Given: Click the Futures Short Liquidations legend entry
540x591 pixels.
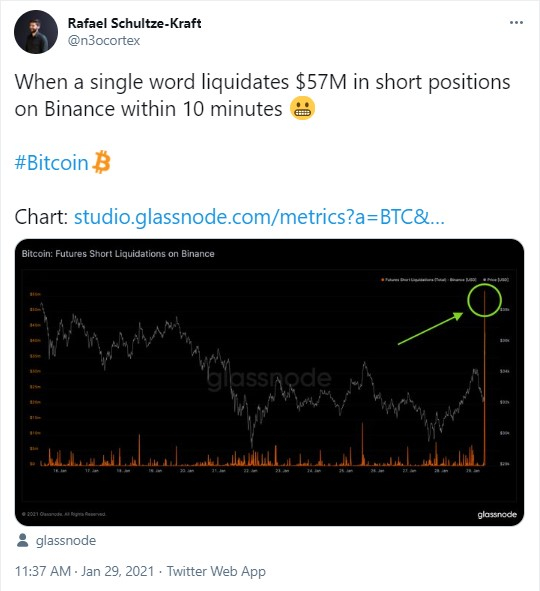Looking at the screenshot, I should coord(429,280).
